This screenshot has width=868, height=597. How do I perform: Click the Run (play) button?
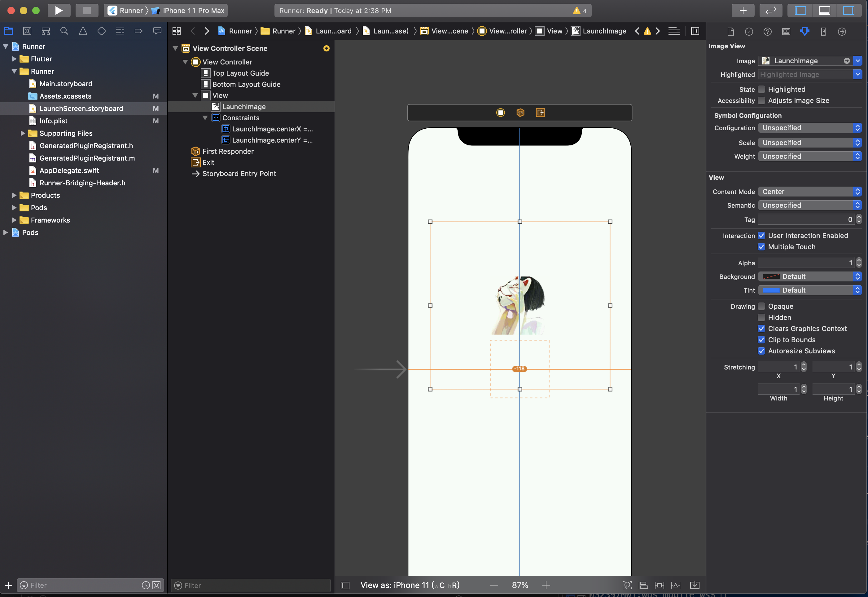pyautogui.click(x=59, y=11)
